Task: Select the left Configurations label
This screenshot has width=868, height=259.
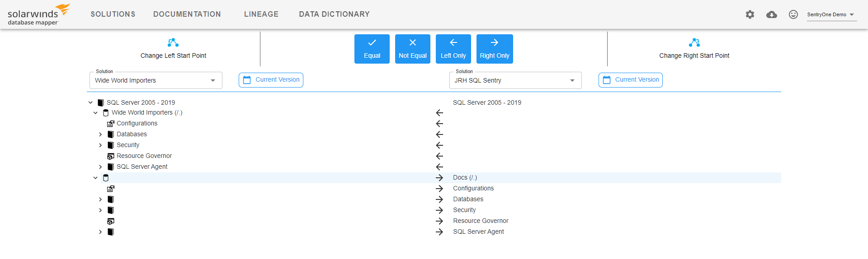Action: pos(137,124)
